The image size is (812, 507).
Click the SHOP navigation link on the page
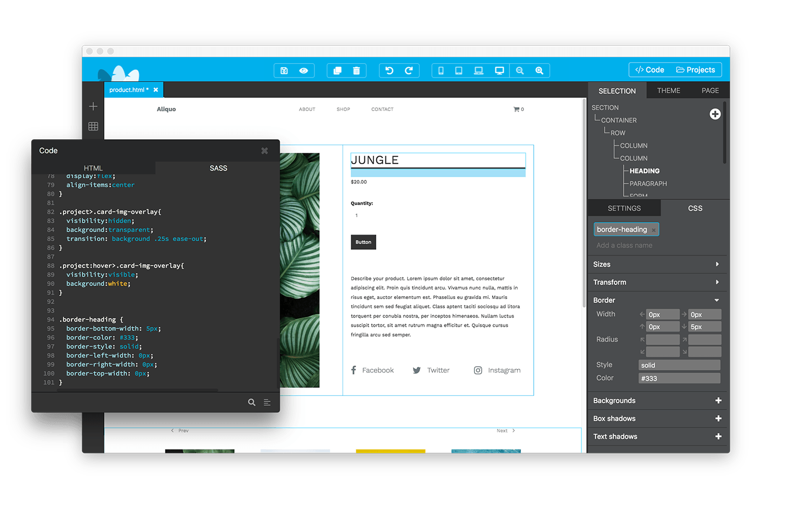343,109
